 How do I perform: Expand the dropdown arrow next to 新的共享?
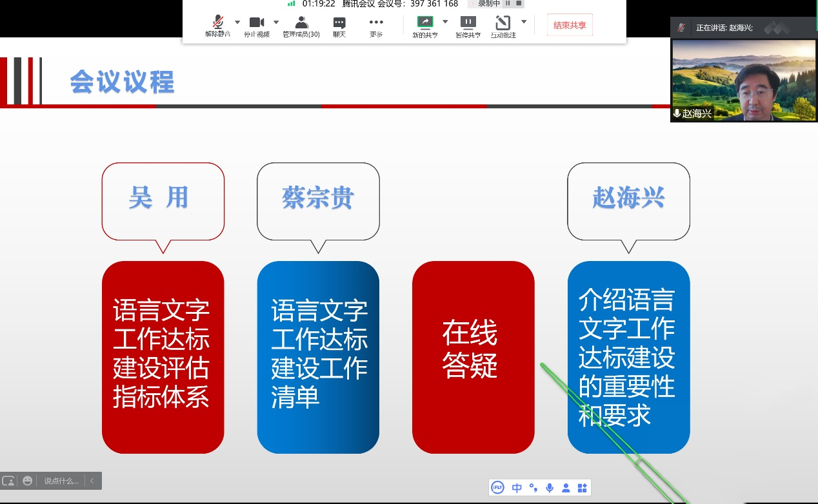pyautogui.click(x=445, y=22)
